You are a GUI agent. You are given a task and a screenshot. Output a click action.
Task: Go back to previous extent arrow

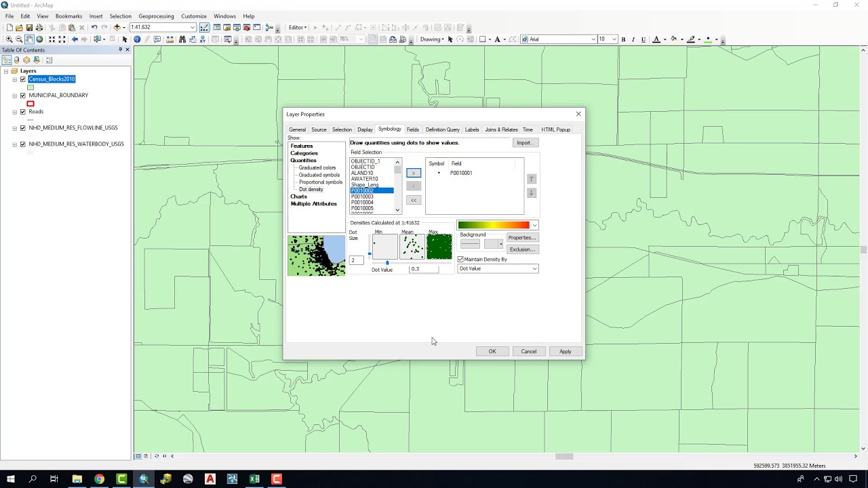pyautogui.click(x=75, y=39)
